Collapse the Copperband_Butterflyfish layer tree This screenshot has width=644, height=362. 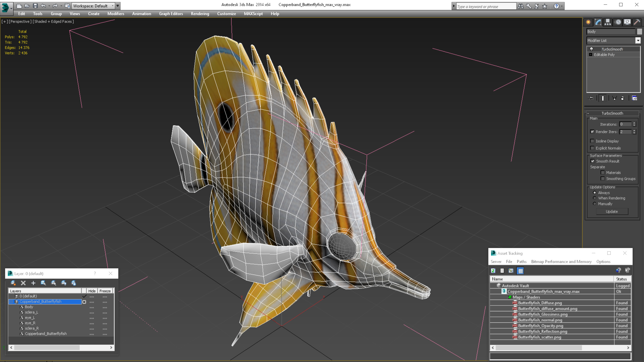(x=11, y=301)
